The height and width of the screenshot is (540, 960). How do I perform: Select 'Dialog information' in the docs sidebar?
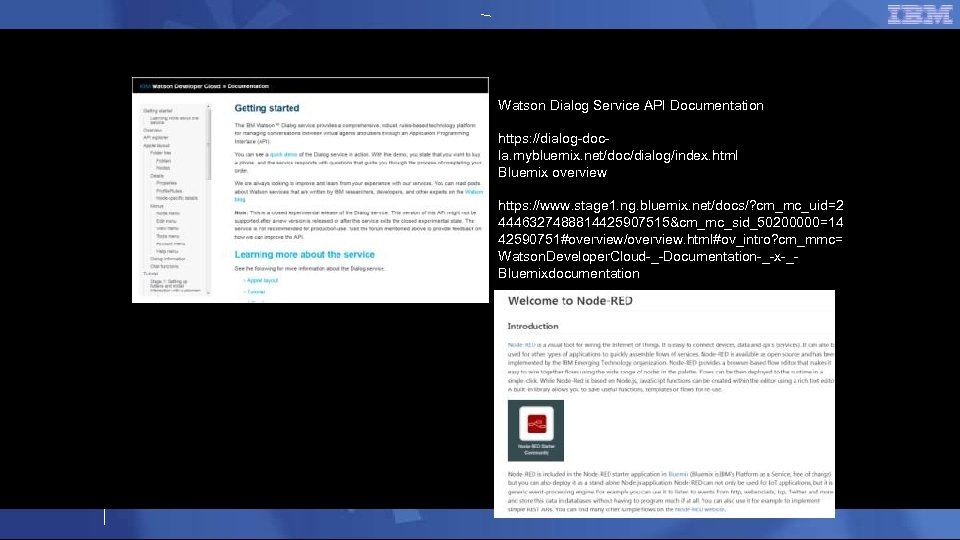[x=168, y=259]
